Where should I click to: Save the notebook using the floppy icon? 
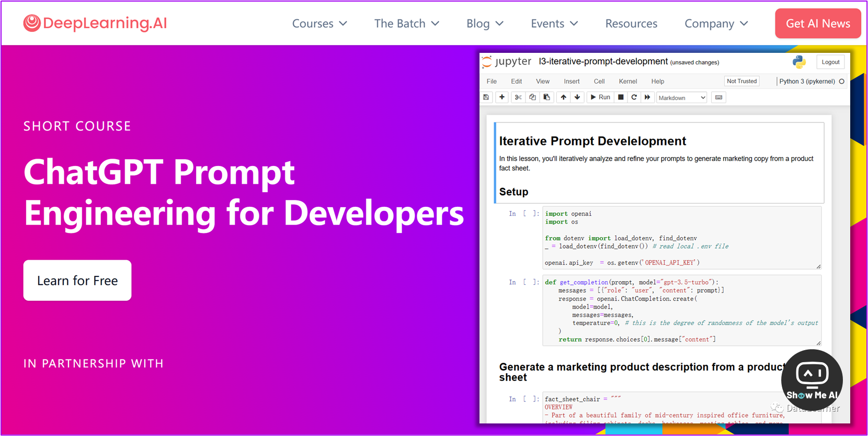(x=486, y=97)
